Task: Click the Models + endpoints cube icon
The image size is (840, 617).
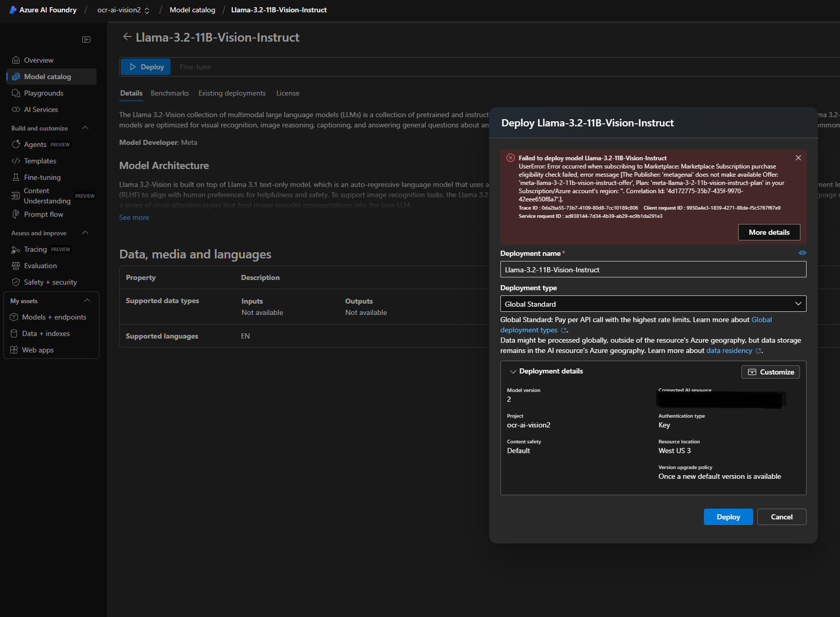Action: point(14,317)
